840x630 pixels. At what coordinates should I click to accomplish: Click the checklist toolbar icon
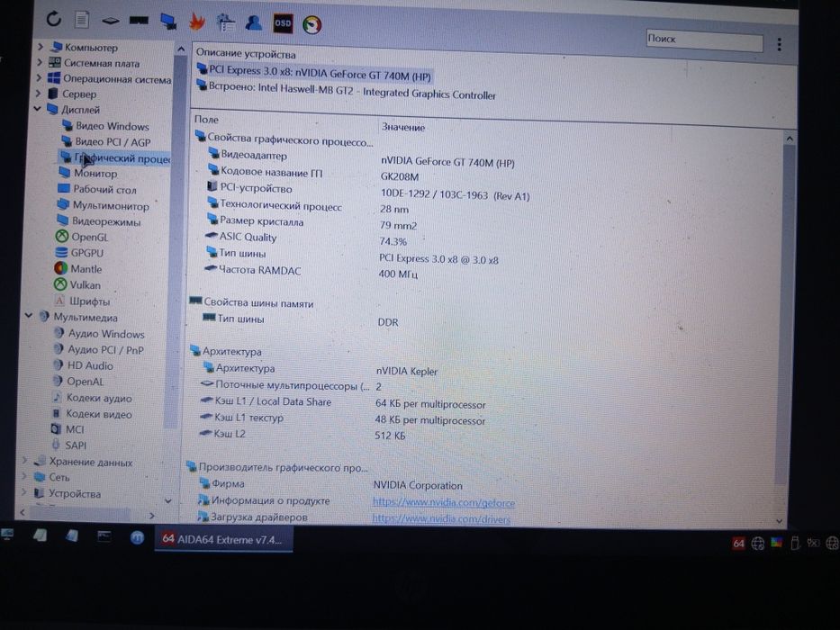click(226, 22)
